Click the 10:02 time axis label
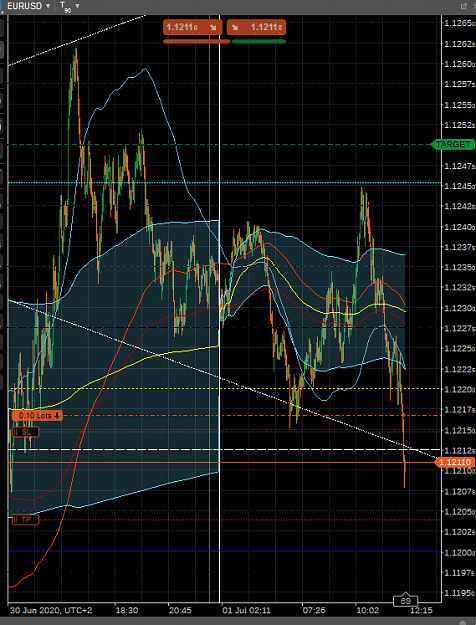 pyautogui.click(x=367, y=610)
